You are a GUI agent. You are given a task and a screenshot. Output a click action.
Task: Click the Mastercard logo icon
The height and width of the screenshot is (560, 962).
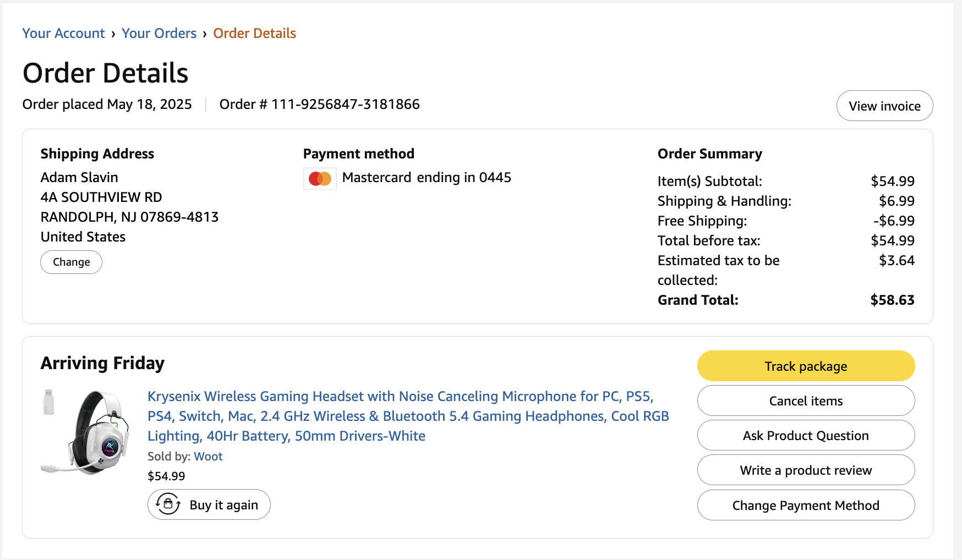point(320,178)
